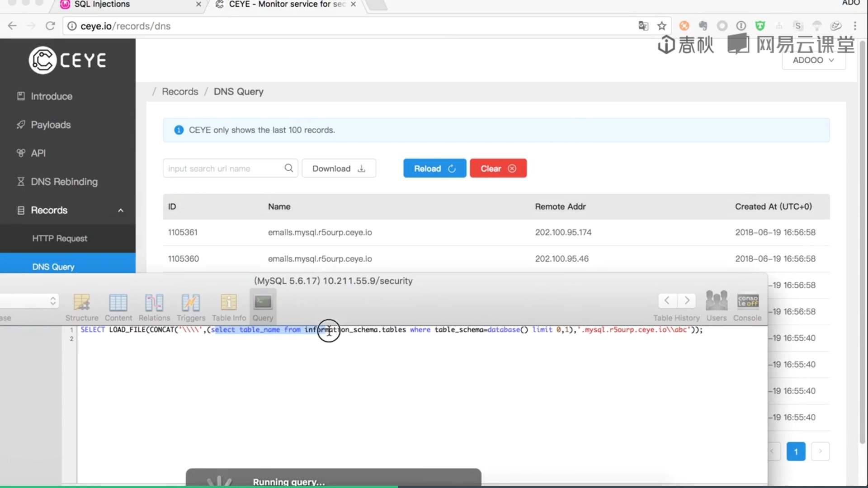Click the red Clear button
Image resolution: width=868 pixels, height=488 pixels.
(498, 168)
